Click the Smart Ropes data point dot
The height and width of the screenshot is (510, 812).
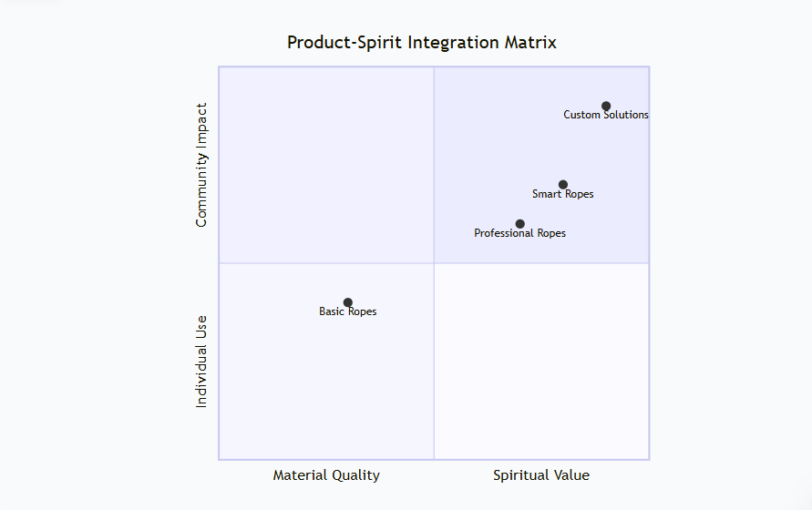563,185
